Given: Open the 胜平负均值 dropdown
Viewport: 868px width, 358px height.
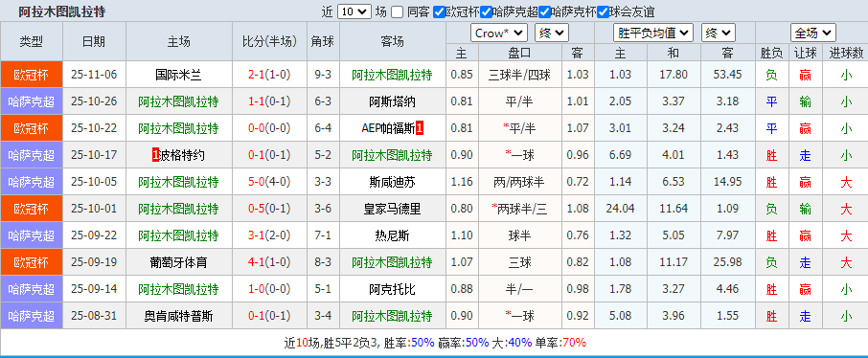Looking at the screenshot, I should 653,34.
